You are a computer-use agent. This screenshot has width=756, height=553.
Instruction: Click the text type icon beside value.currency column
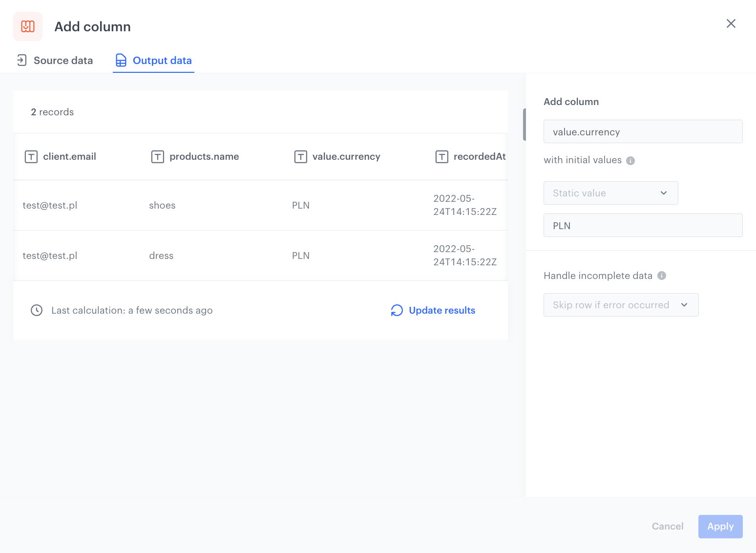coord(300,156)
